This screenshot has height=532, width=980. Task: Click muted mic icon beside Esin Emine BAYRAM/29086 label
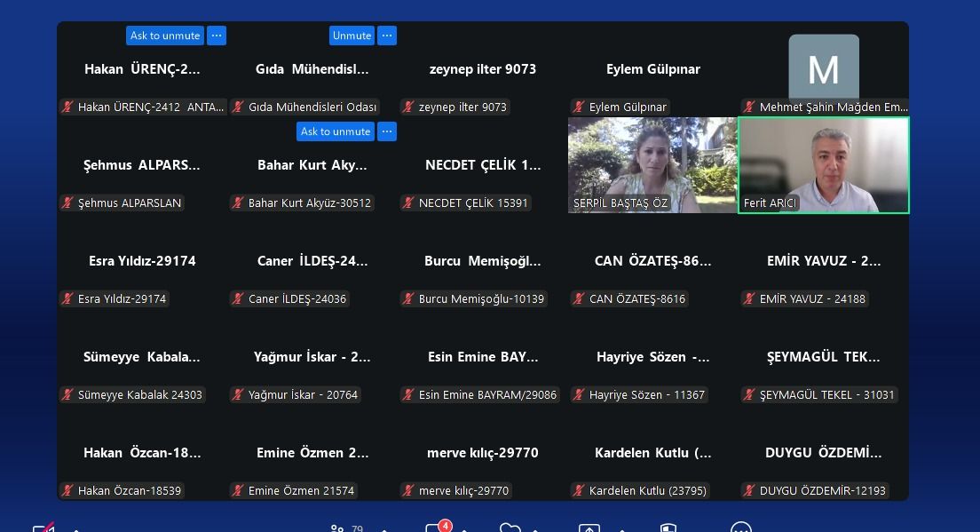[x=408, y=394]
